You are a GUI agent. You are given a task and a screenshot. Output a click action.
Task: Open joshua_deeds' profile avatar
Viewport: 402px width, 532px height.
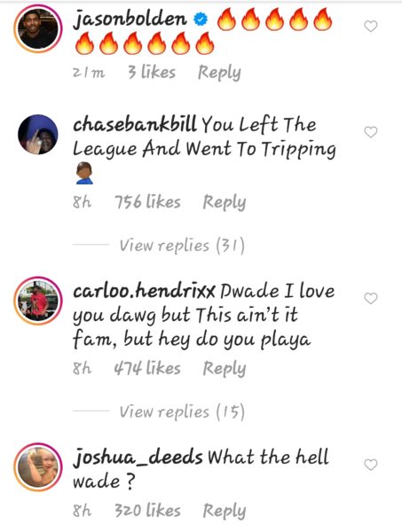tap(38, 467)
